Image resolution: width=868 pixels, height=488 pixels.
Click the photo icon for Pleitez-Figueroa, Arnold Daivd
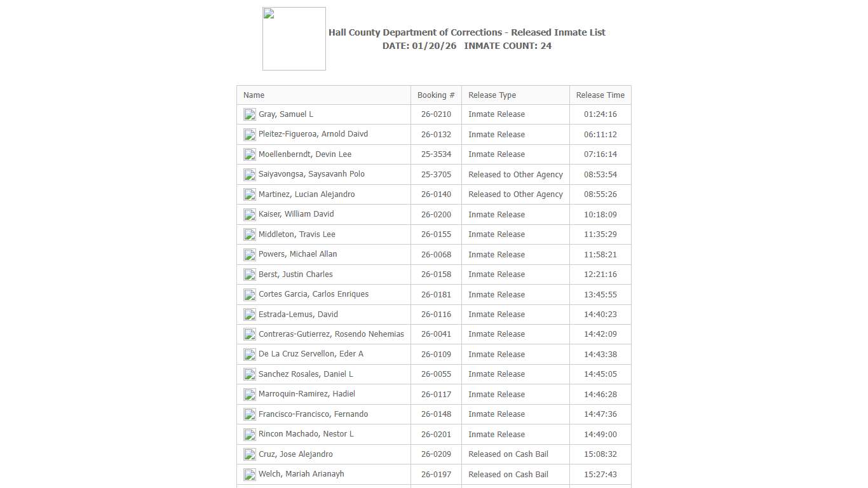[x=249, y=134]
